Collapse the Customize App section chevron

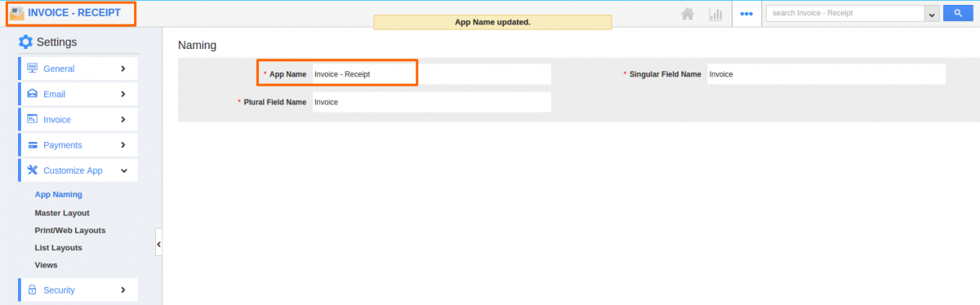[x=123, y=170]
